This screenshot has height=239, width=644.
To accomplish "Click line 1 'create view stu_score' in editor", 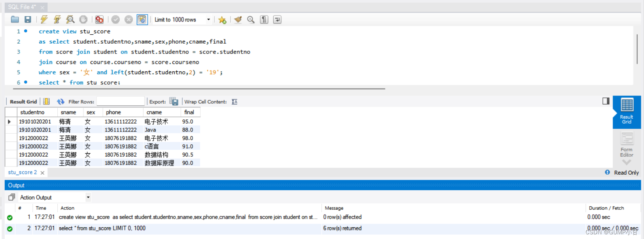I will click(x=74, y=31).
